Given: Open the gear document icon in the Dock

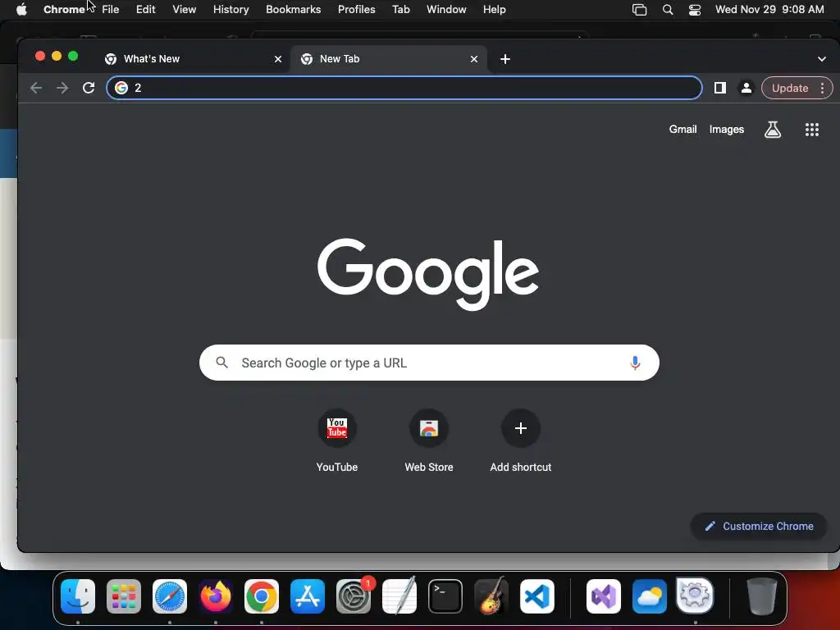Looking at the screenshot, I should click(695, 596).
